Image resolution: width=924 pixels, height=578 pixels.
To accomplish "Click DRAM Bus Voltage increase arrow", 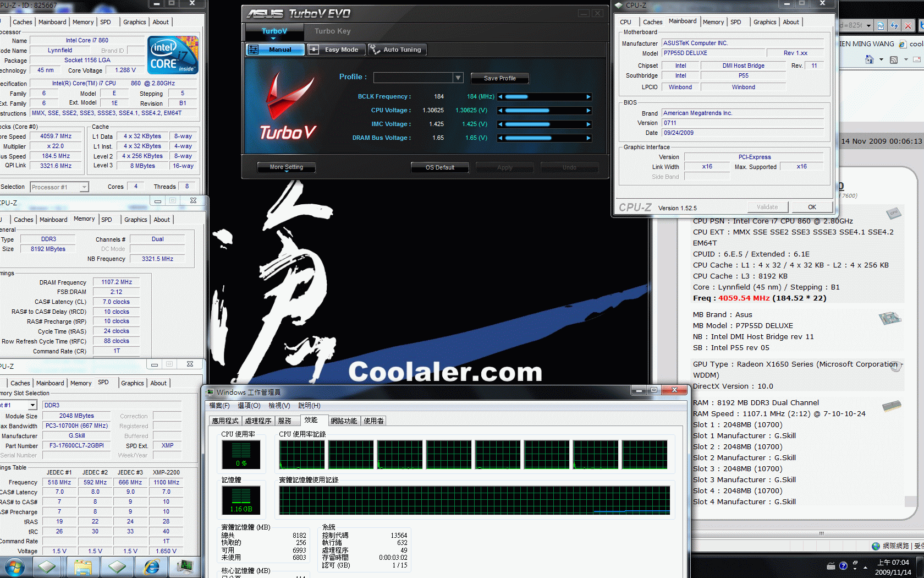I will pyautogui.click(x=588, y=138).
